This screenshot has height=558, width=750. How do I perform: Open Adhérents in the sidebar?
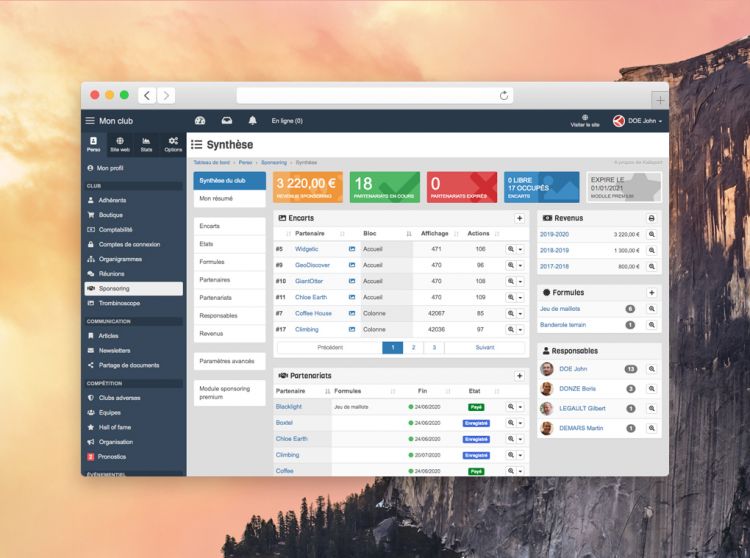134,200
